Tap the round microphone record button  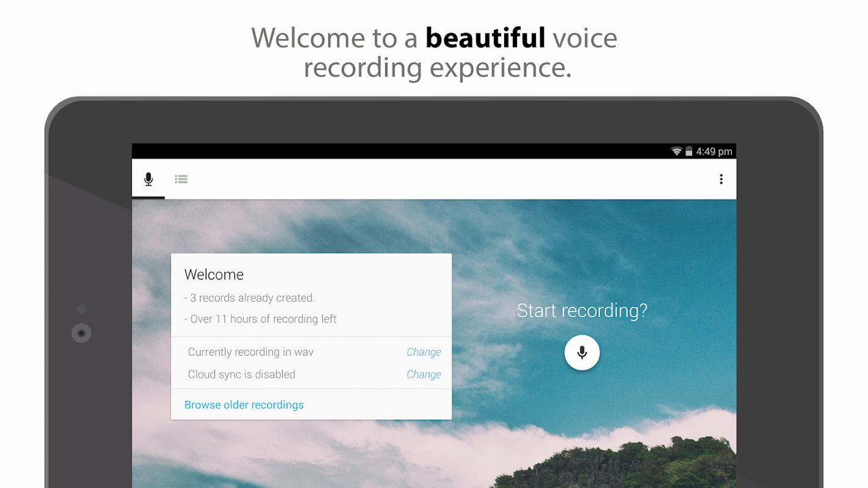[x=582, y=352]
